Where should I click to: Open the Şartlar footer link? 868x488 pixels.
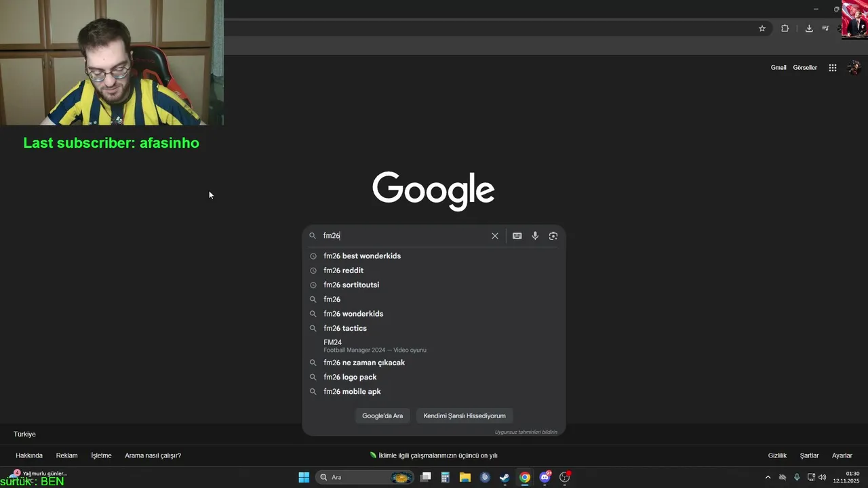tap(809, 455)
